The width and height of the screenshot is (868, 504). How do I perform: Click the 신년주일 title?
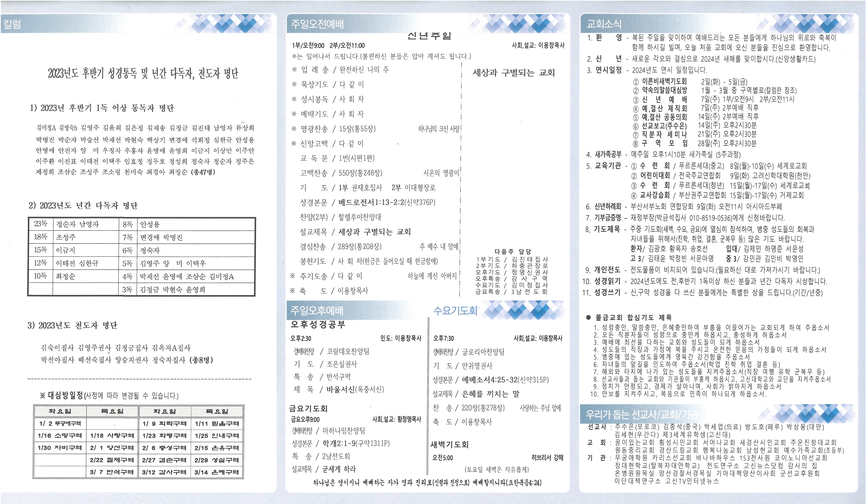(429, 36)
